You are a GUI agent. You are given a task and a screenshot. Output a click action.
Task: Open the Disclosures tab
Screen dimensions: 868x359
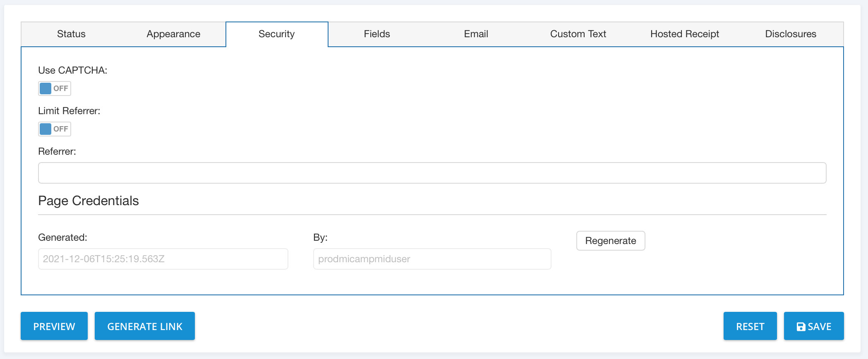point(790,34)
